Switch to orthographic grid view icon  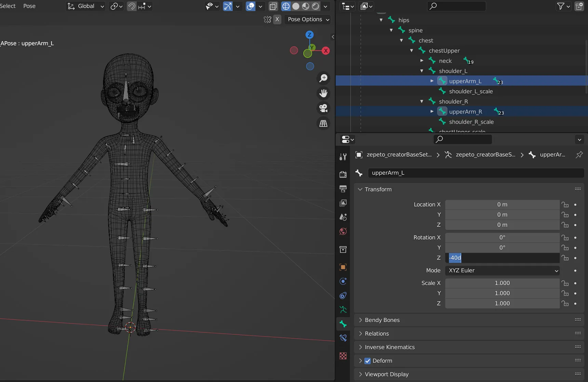point(323,123)
